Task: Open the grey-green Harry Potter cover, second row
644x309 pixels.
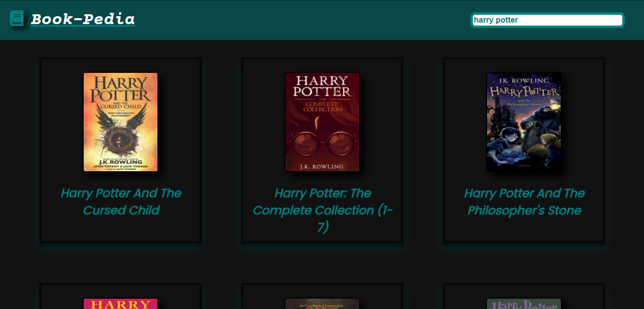Action: point(524,304)
